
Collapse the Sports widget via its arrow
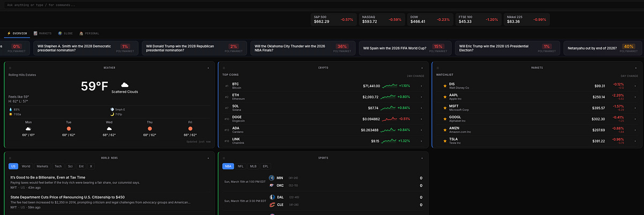[x=422, y=158]
